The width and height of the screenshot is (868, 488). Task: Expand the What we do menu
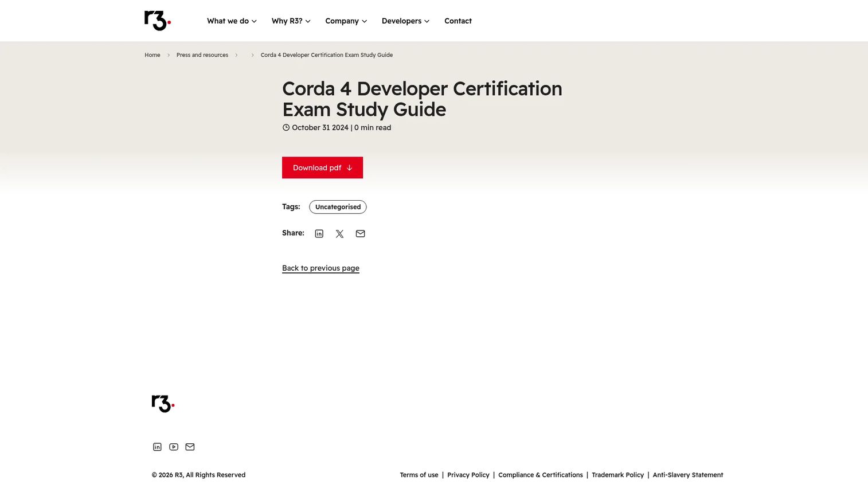click(x=232, y=21)
